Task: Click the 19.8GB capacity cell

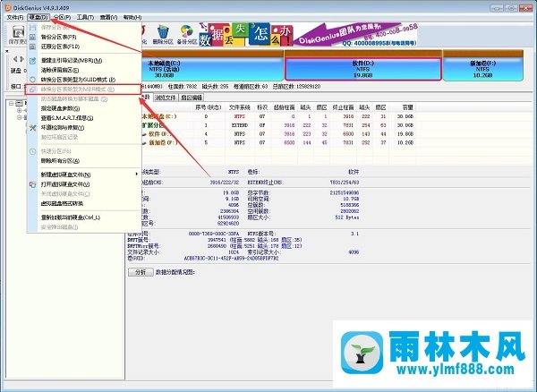Action: 405,134
